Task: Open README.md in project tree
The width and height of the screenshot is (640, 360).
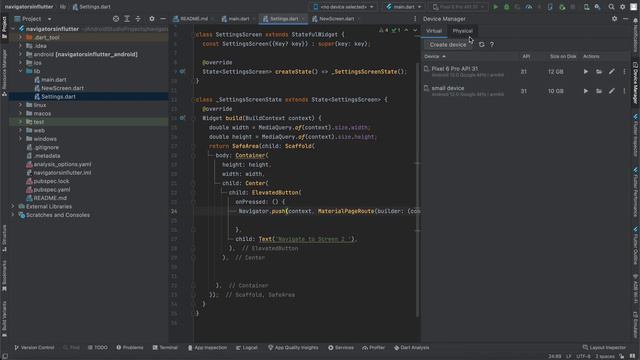Action: coord(50,198)
